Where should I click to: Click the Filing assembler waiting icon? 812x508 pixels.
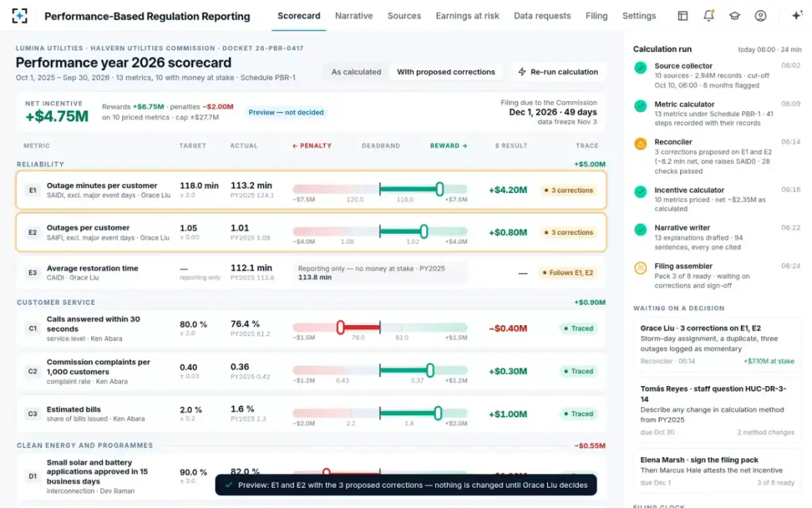coord(640,268)
